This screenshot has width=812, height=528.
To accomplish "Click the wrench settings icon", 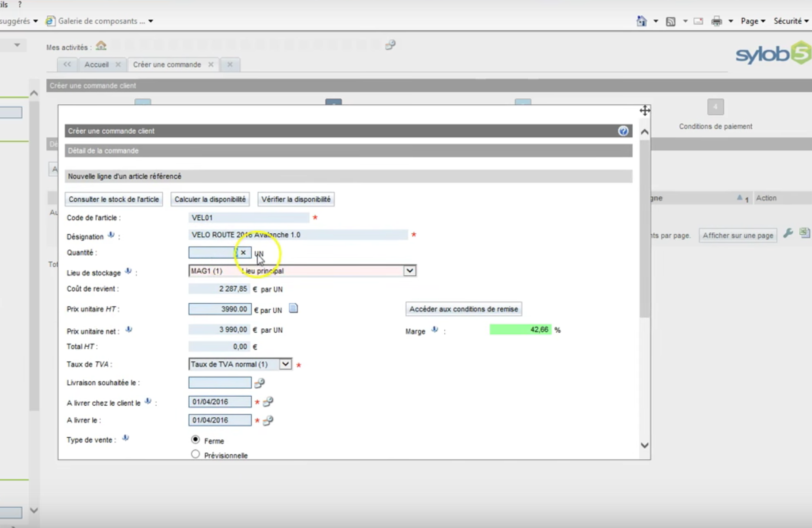I will coord(788,233).
